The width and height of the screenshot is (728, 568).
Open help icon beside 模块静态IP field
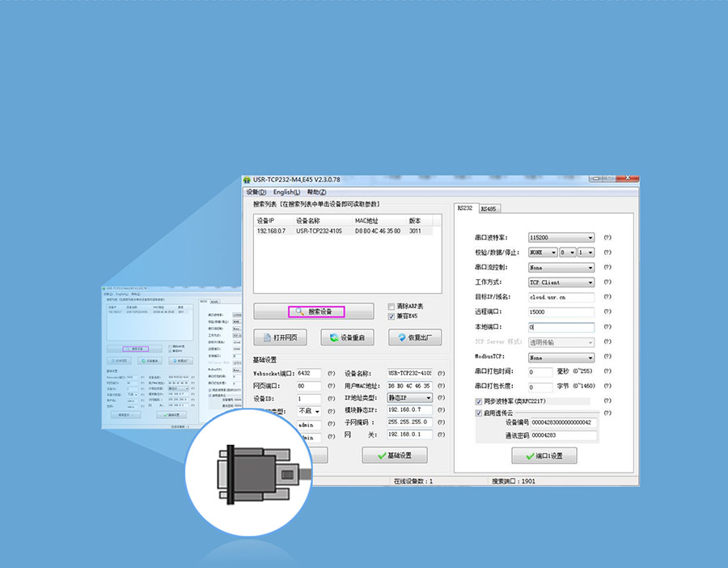click(441, 410)
